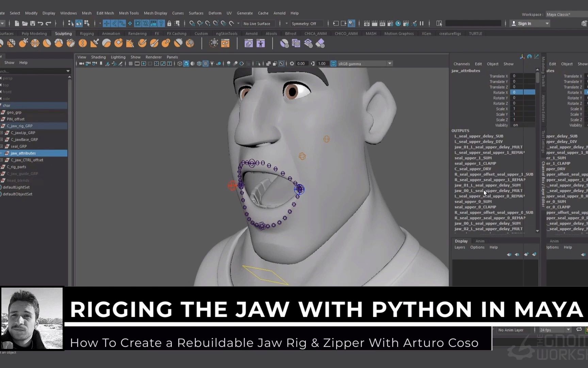The image size is (588, 368).
Task: Click the Snap to Grid magnet icon
Action: point(192,24)
